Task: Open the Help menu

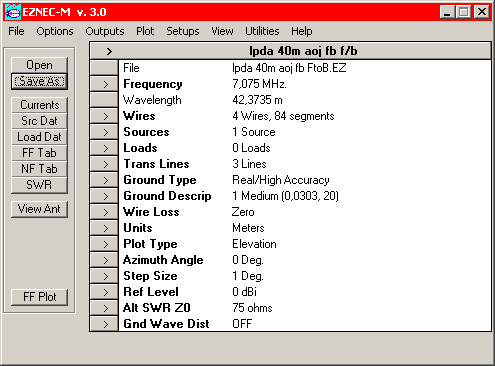Action: pos(302,31)
